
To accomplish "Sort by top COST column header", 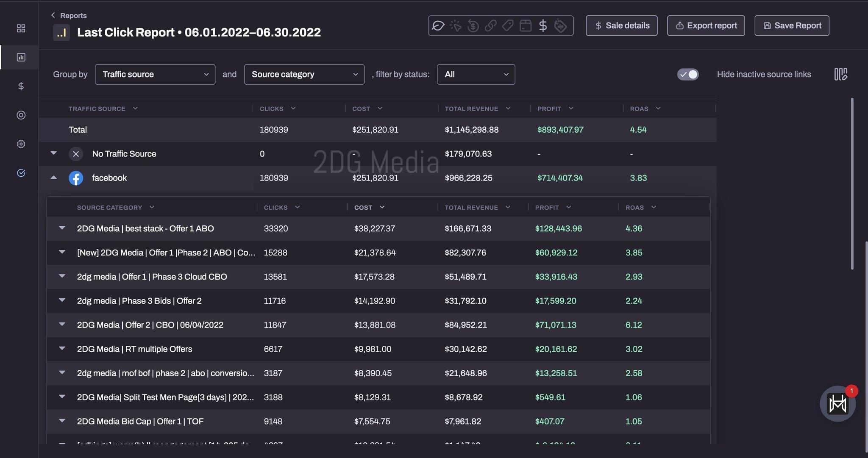I will pos(367,108).
